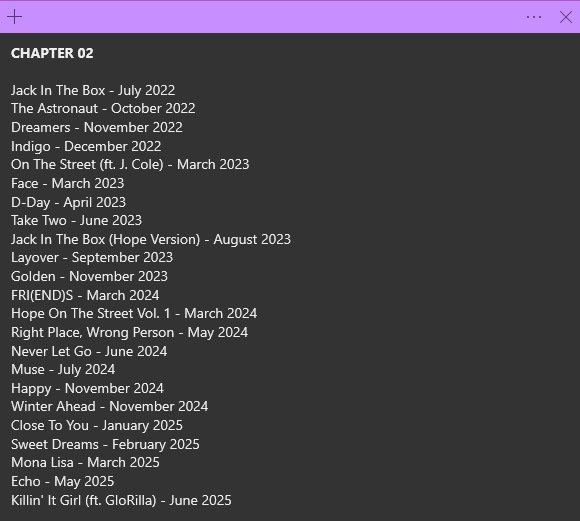Click 'Winter Ahead - November 2024' line
Image resolution: width=580 pixels, height=521 pixels.
pyautogui.click(x=109, y=407)
